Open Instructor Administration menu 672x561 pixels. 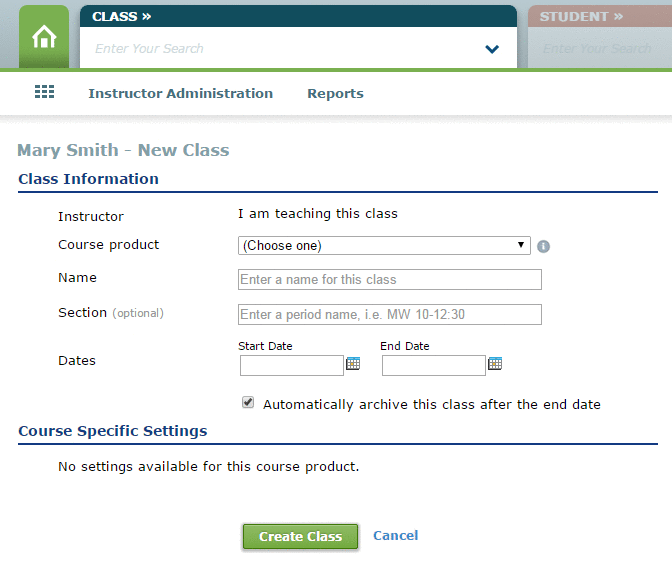180,93
